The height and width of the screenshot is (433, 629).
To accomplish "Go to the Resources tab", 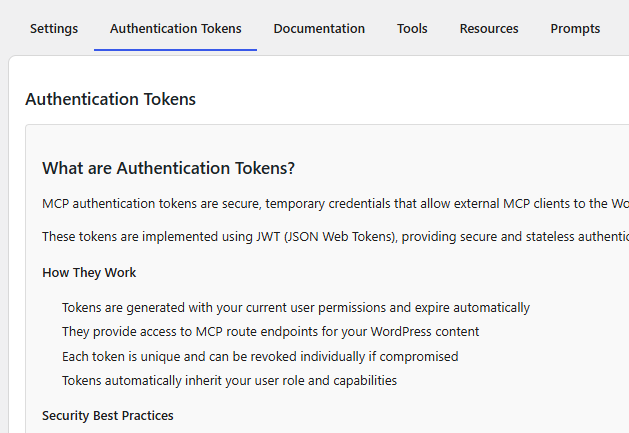I will pos(489,28).
